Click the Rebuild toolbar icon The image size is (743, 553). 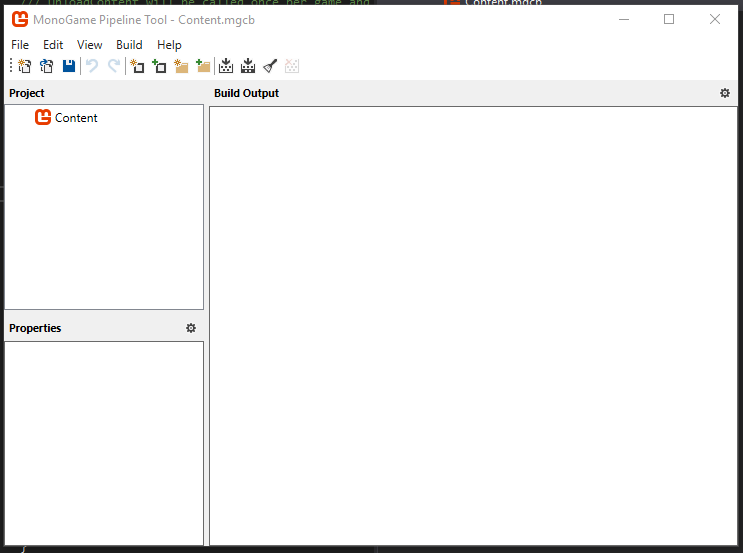(x=248, y=66)
